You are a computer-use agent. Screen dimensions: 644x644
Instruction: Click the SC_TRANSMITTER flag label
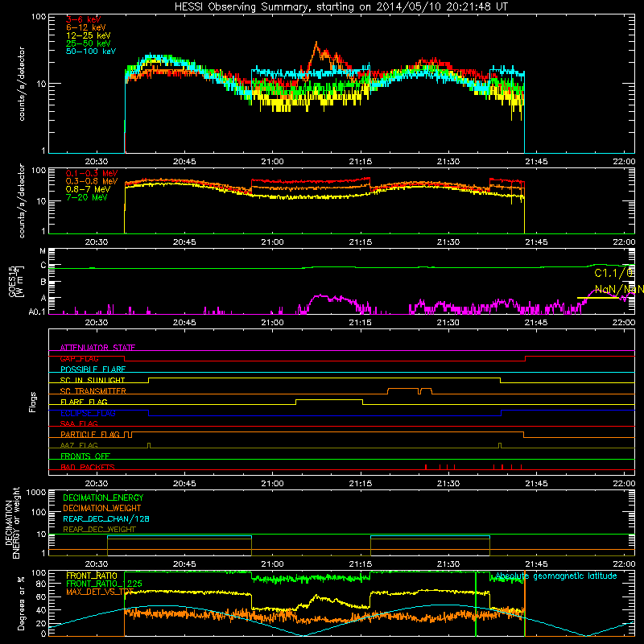pyautogui.click(x=93, y=391)
